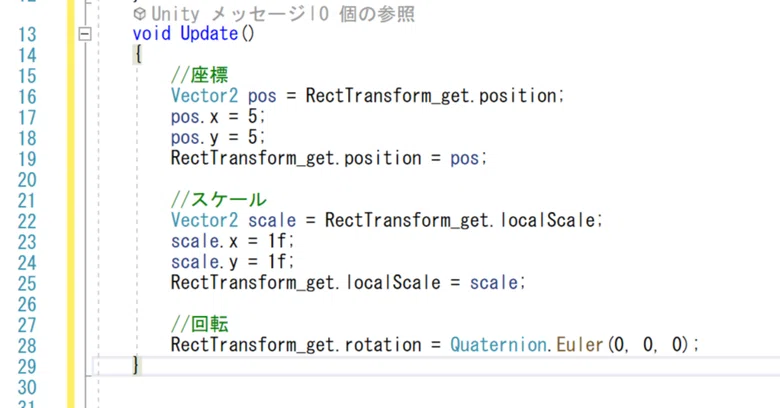Select the //回転 comment
780x408 pixels.
tap(199, 324)
